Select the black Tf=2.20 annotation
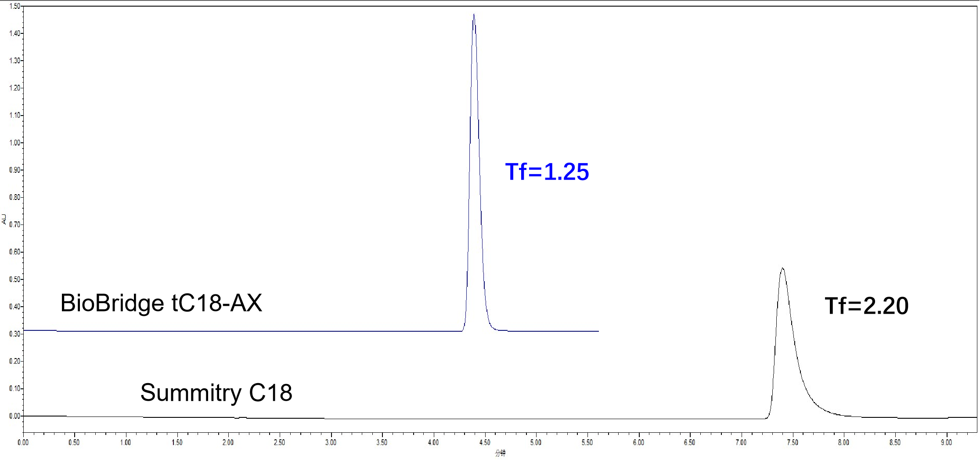The image size is (980, 460). (866, 306)
